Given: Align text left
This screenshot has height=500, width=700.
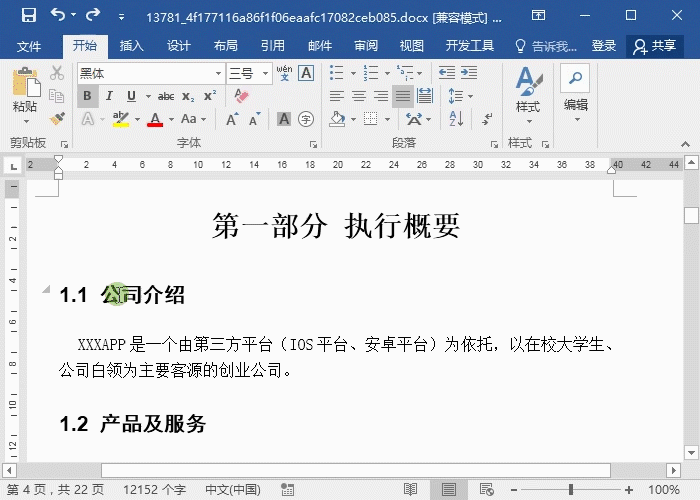Looking at the screenshot, I should 337,96.
